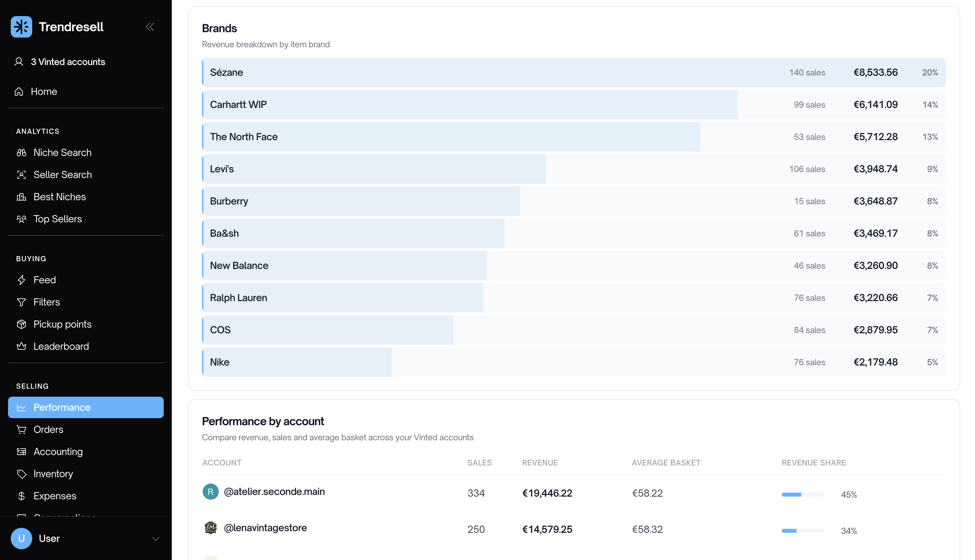
Task: Click the COS 7% share value
Action: click(932, 330)
